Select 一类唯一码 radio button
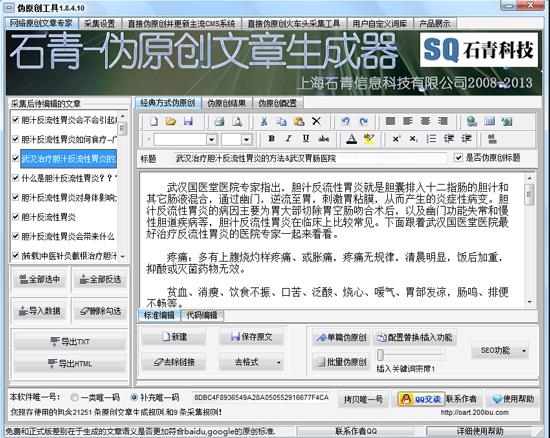550x438 pixels. 74,397
